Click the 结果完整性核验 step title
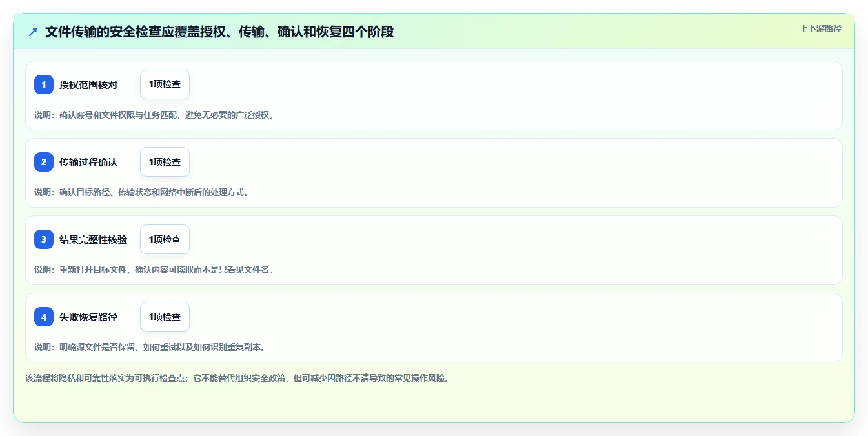 (94, 239)
